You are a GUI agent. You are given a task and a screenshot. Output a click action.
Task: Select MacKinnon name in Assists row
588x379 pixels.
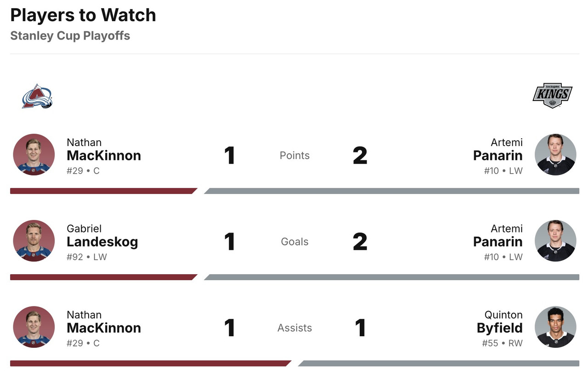point(103,328)
